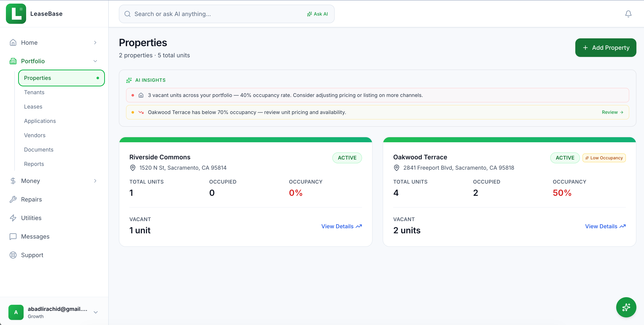Screen dimensions: 644x325
Task: Click the trend arrow on Oakwood View Details
Action: pyautogui.click(x=623, y=226)
